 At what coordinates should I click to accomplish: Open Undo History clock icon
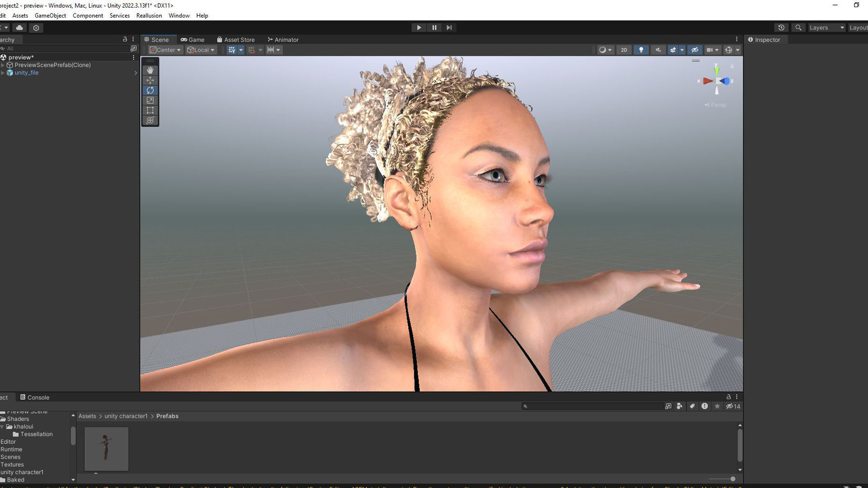coord(781,28)
